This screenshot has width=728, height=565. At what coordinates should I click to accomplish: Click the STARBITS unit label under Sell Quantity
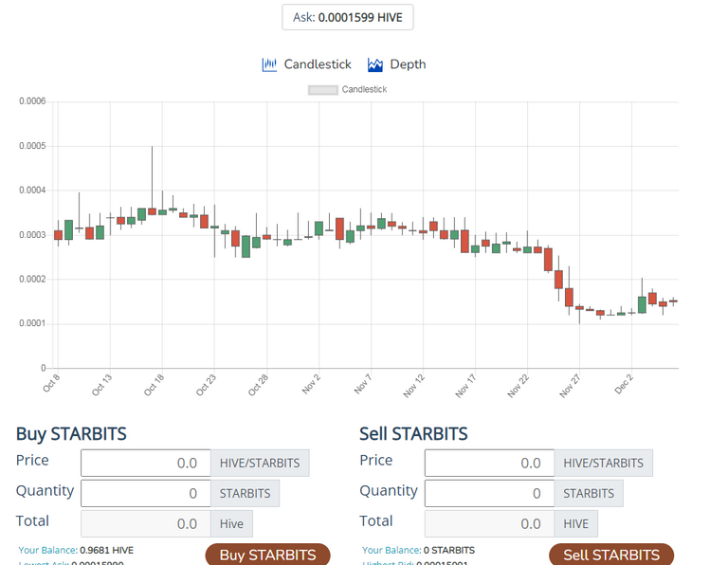[x=589, y=493]
